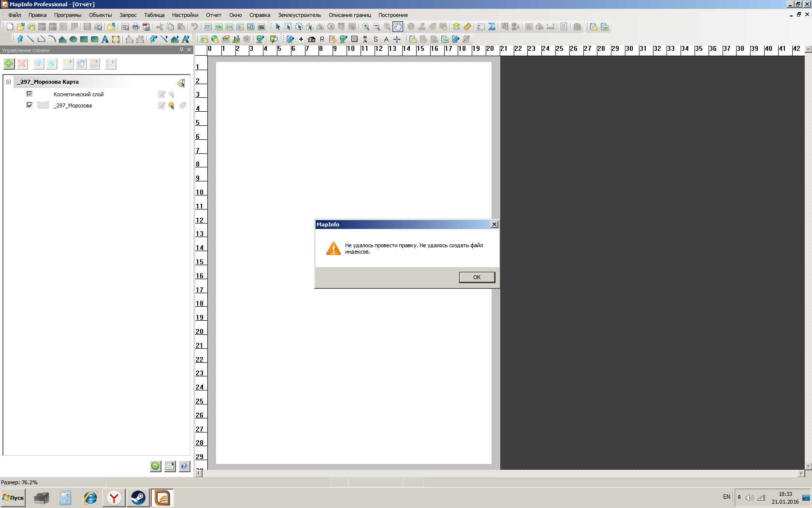
Task: Select the Frame drawing tool
Action: (x=116, y=39)
